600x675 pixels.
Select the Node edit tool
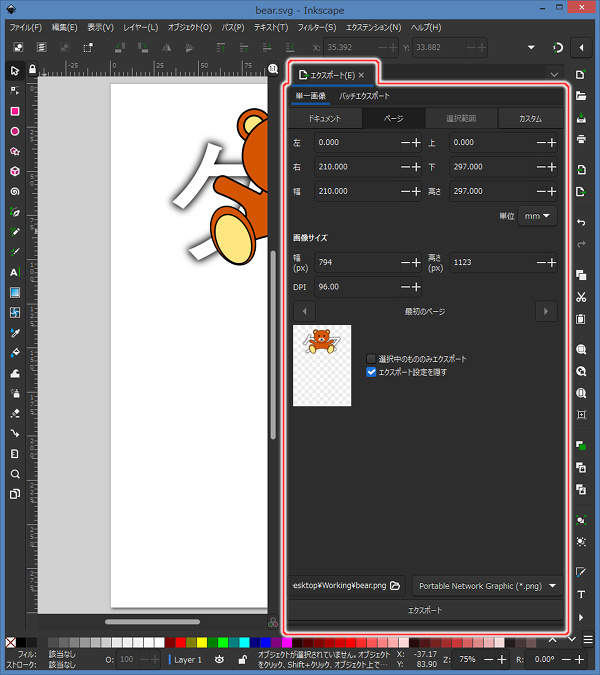pyautogui.click(x=15, y=90)
